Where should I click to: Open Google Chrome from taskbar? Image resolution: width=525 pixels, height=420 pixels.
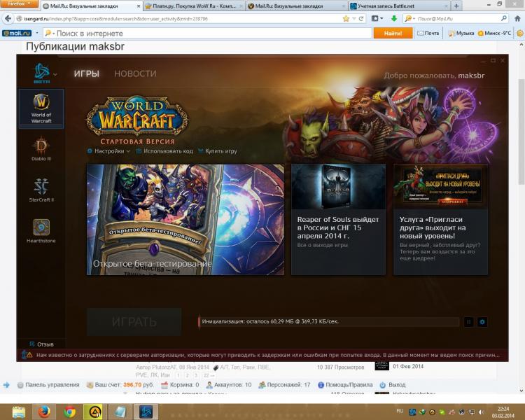[x=69, y=412]
